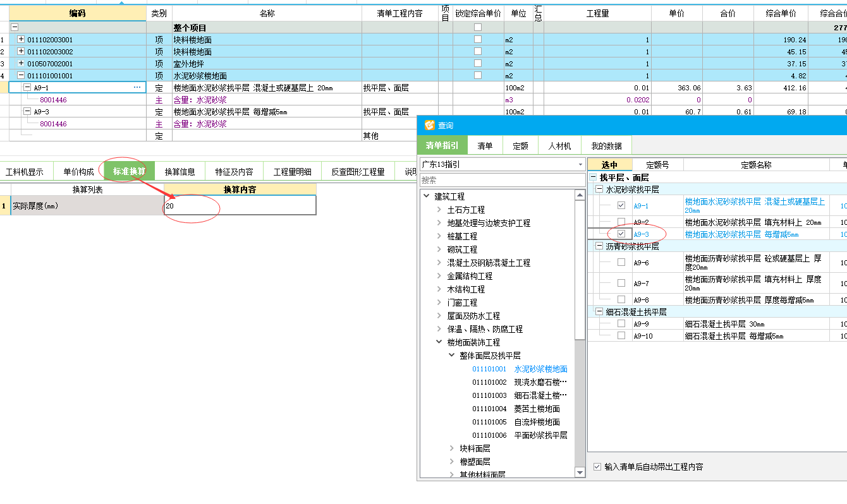The height and width of the screenshot is (504, 847).
Task: Select 清单指引 tab in query dialog
Action: 442,145
